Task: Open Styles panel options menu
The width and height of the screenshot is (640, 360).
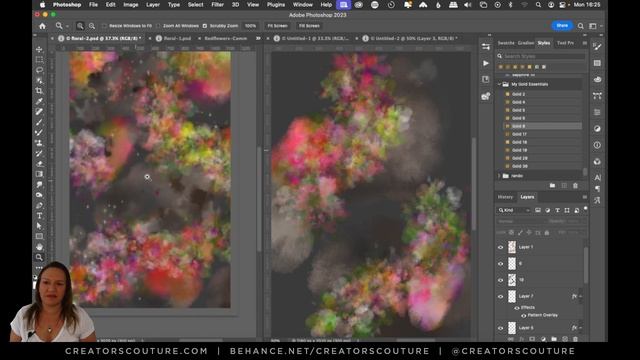Action: (584, 43)
